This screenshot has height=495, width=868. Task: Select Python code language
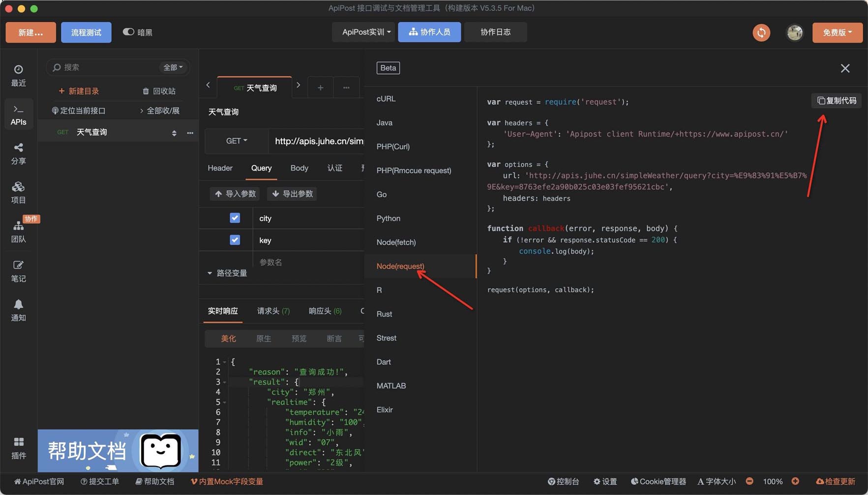tap(420, 218)
